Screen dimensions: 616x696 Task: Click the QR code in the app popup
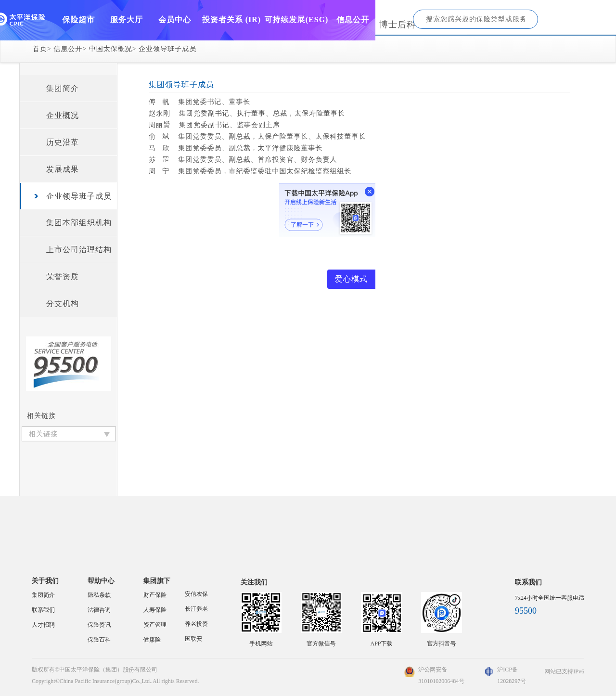356,218
